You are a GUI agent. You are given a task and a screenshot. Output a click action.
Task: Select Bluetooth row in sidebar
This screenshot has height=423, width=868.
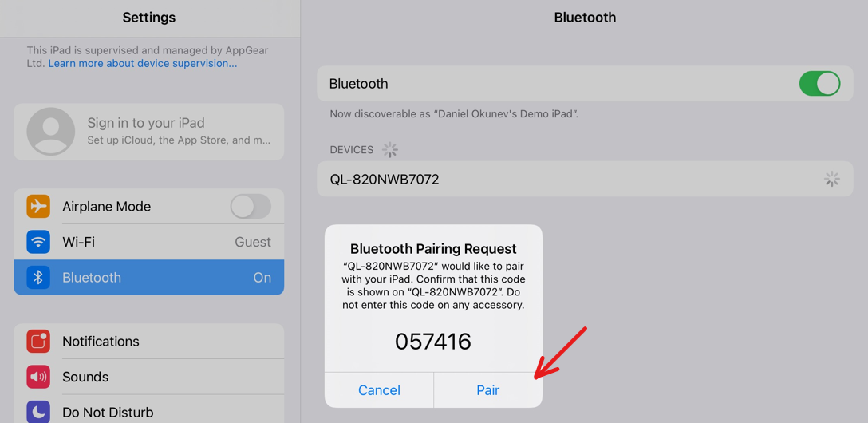click(x=149, y=278)
